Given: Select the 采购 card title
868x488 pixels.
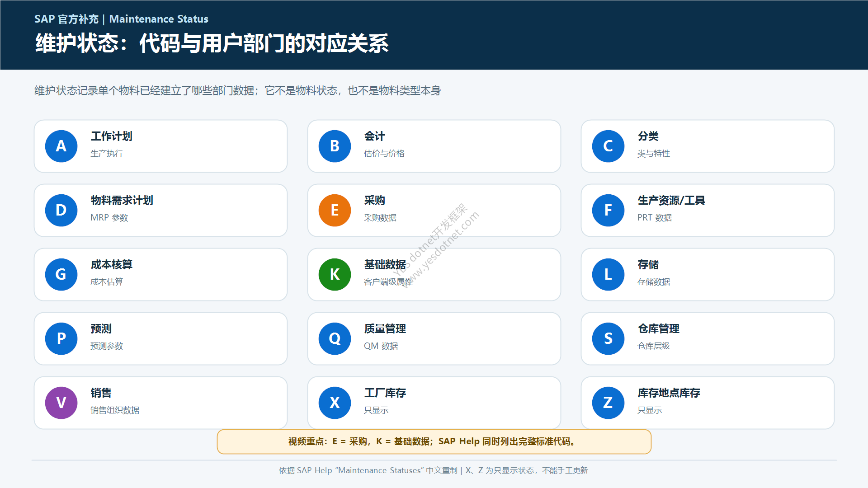Looking at the screenshot, I should tap(374, 200).
